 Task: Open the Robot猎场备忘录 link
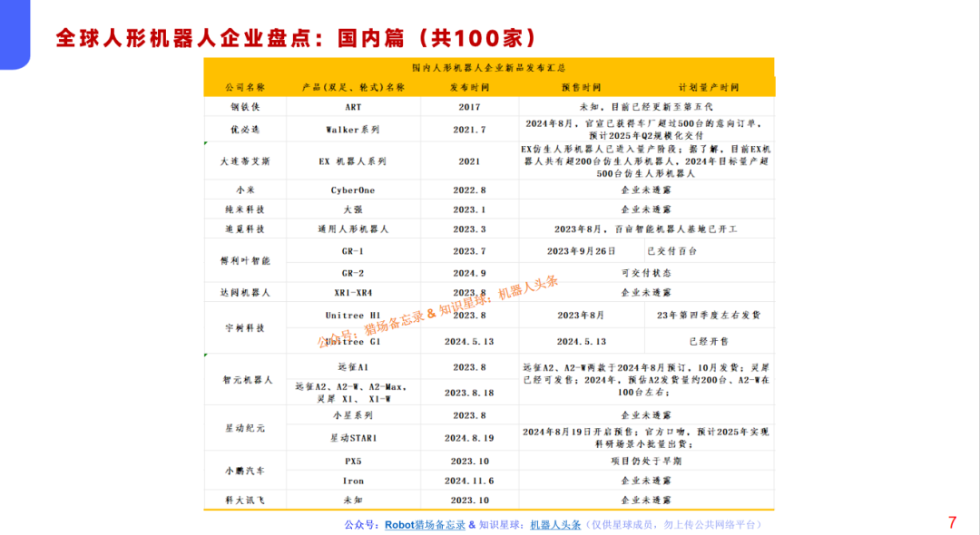(x=425, y=525)
